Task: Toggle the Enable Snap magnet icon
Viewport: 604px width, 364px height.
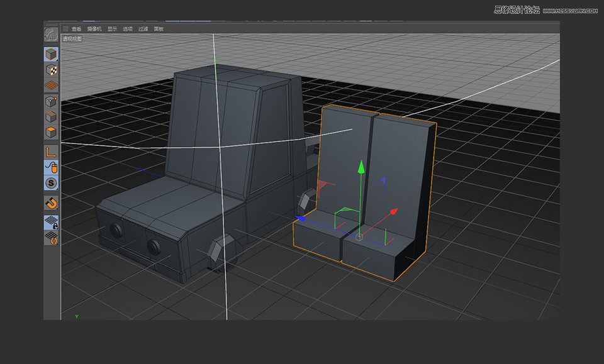Action: pos(50,202)
